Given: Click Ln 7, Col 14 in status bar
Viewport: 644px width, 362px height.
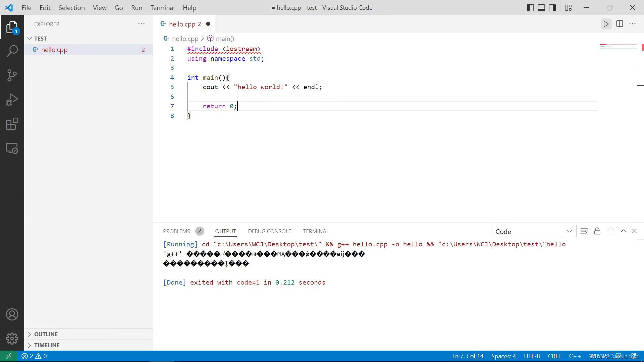Looking at the screenshot, I should (x=468, y=356).
